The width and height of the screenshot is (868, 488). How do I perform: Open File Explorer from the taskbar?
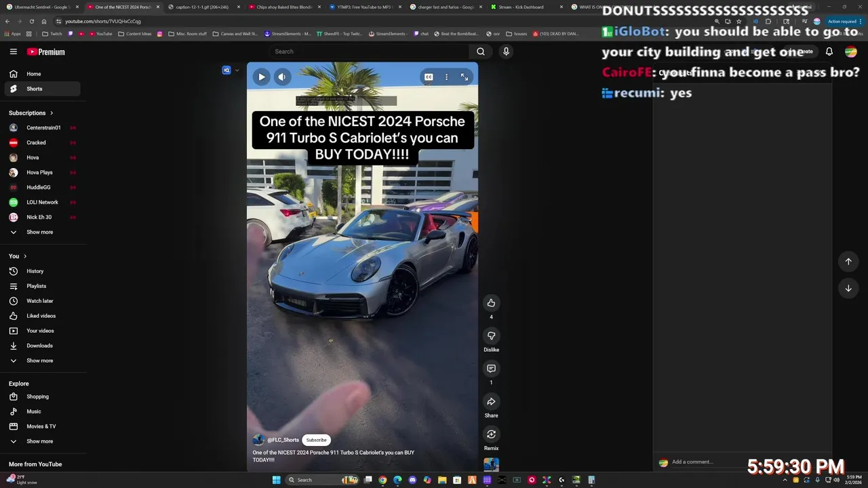click(x=442, y=480)
